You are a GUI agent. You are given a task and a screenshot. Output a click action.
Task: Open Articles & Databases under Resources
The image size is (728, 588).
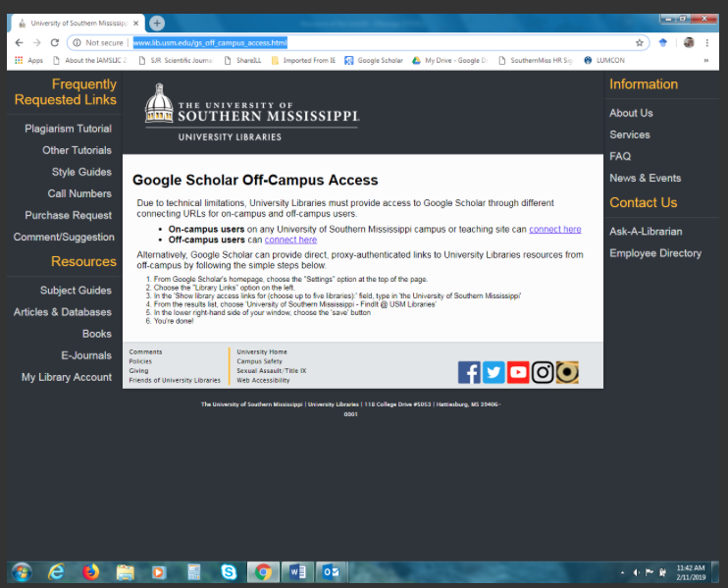tap(62, 312)
